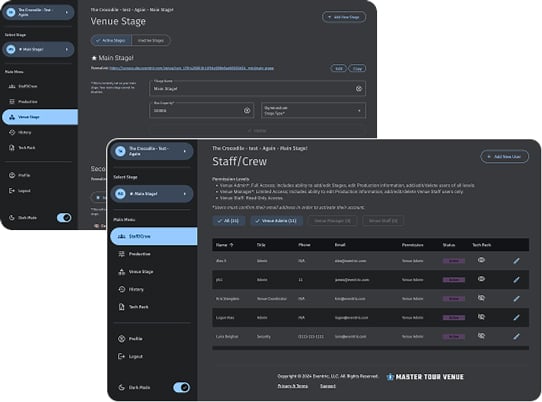Expand The Crocodile venue selector in front window
The width and height of the screenshot is (542, 402).
coord(152,151)
